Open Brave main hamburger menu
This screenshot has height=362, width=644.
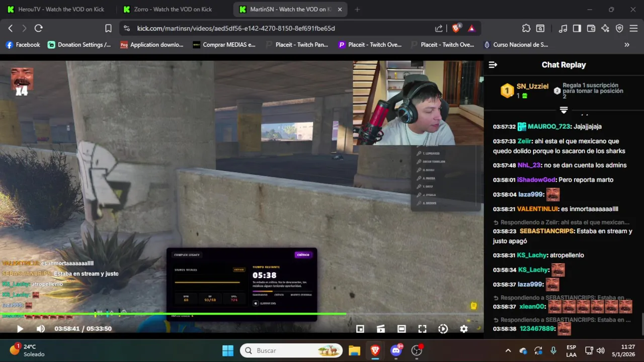(633, 28)
